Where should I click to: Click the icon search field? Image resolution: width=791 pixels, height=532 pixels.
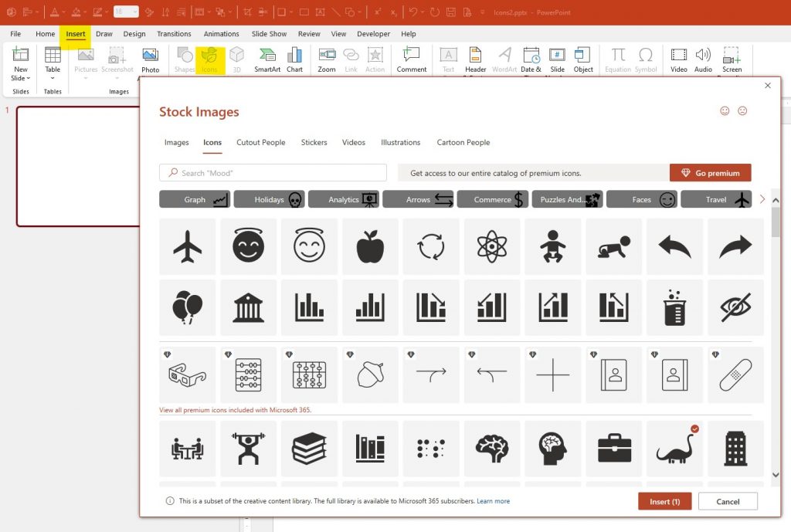[273, 173]
